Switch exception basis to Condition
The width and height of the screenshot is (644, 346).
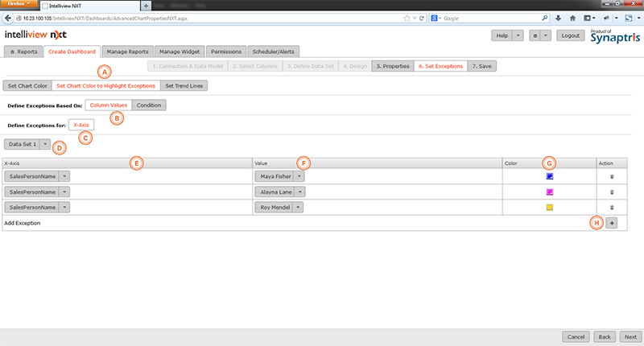click(149, 105)
